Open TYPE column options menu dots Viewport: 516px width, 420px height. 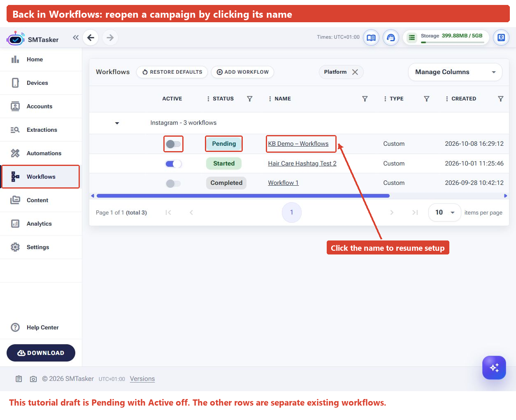coord(385,99)
